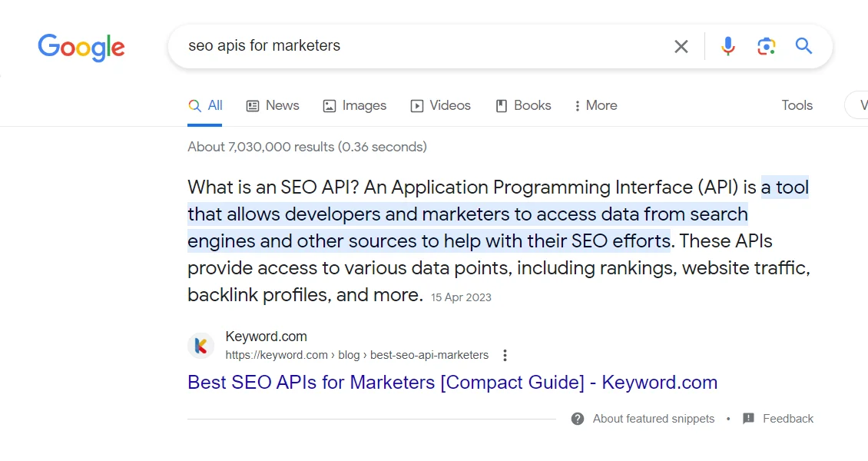Open Google Lens image search icon
Image resolution: width=868 pixels, height=461 pixels.
[x=766, y=46]
